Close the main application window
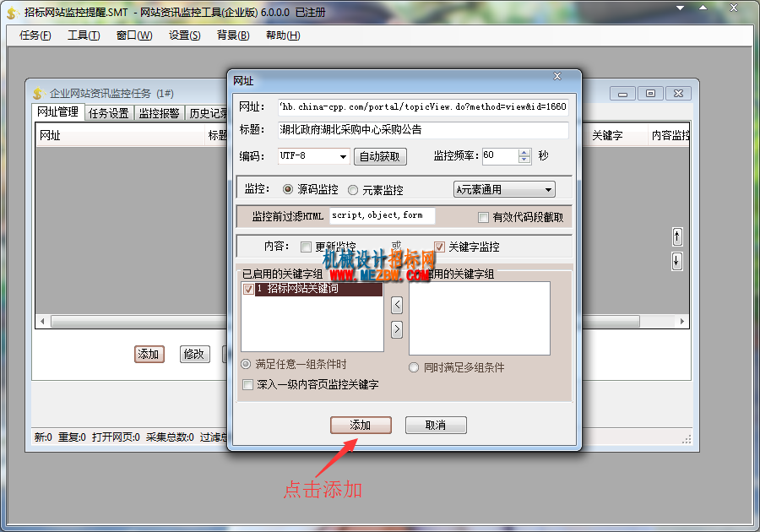The image size is (760, 532). 735,8
